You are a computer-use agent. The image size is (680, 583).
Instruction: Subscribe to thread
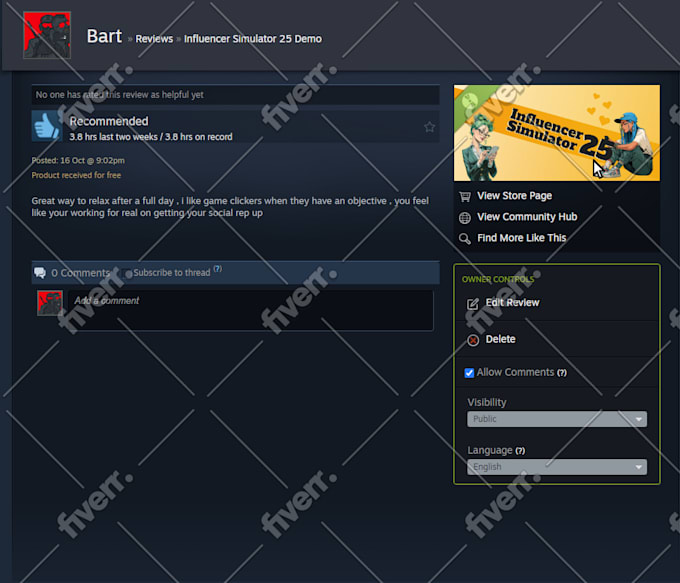pos(172,273)
